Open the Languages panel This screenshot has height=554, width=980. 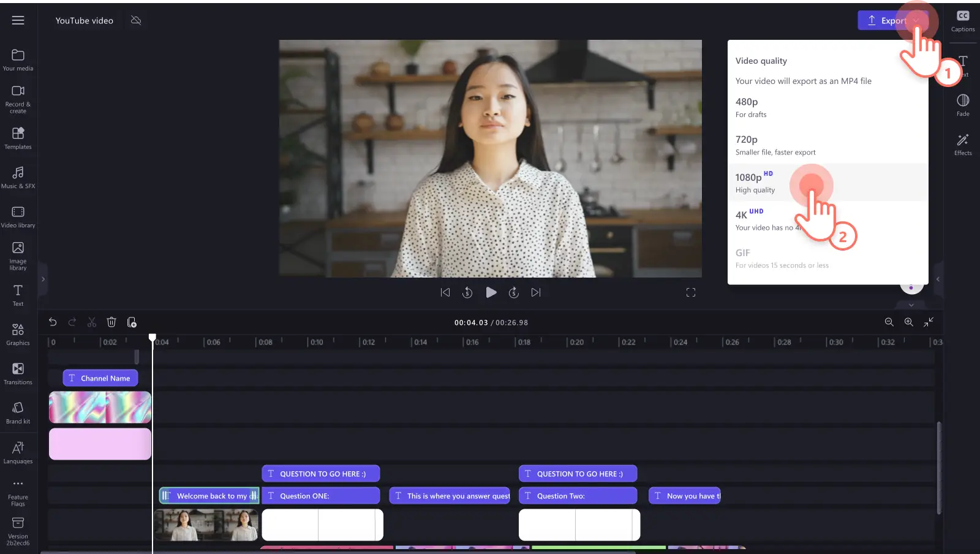(x=18, y=452)
